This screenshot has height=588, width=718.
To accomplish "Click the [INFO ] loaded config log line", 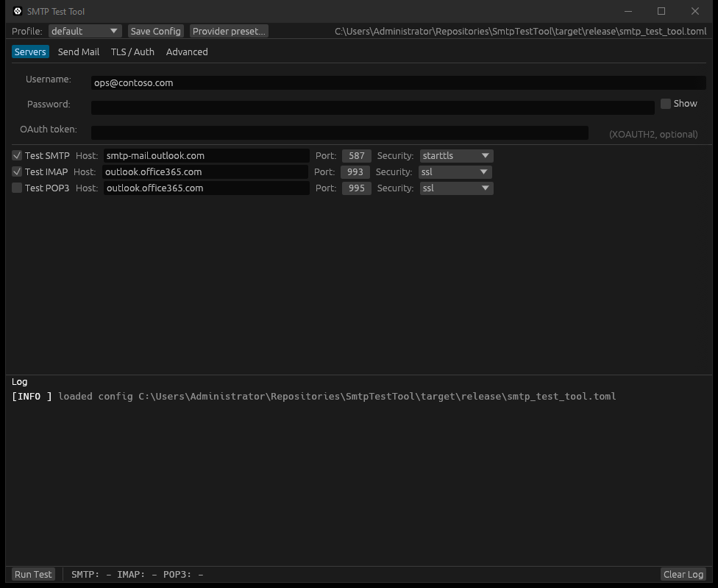I will click(x=314, y=397).
